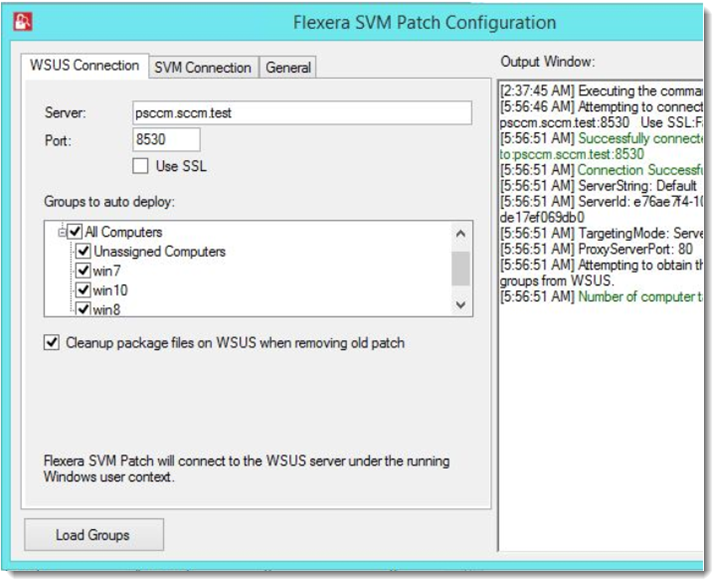Click the groups list scroll down arrow
Image resolution: width=719 pixels, height=586 pixels.
pos(461,304)
